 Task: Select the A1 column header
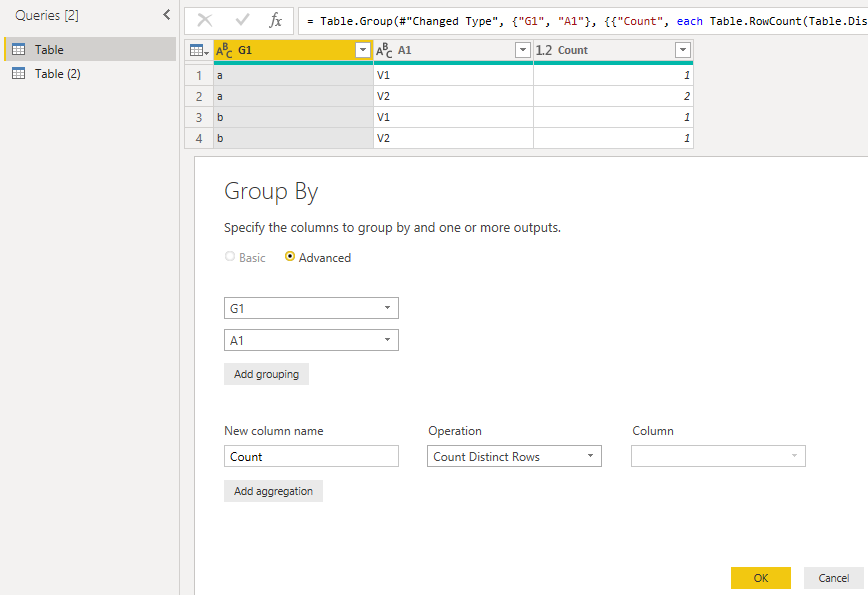(x=453, y=50)
